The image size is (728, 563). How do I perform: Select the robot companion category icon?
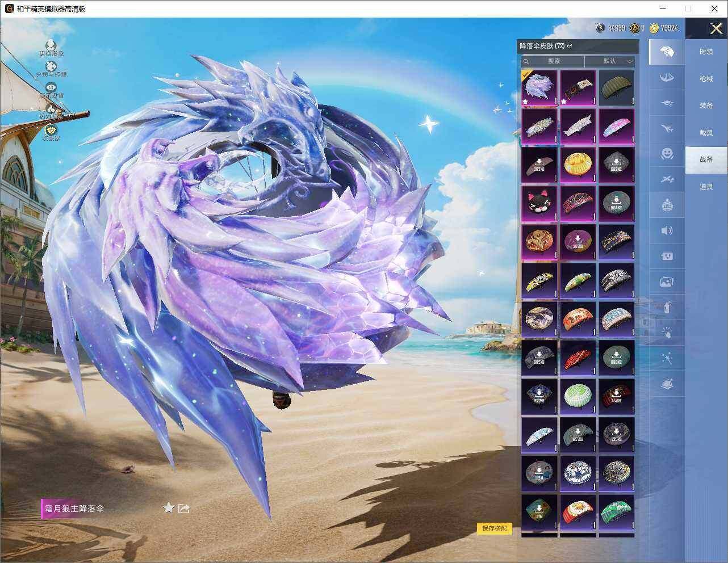pos(667,205)
